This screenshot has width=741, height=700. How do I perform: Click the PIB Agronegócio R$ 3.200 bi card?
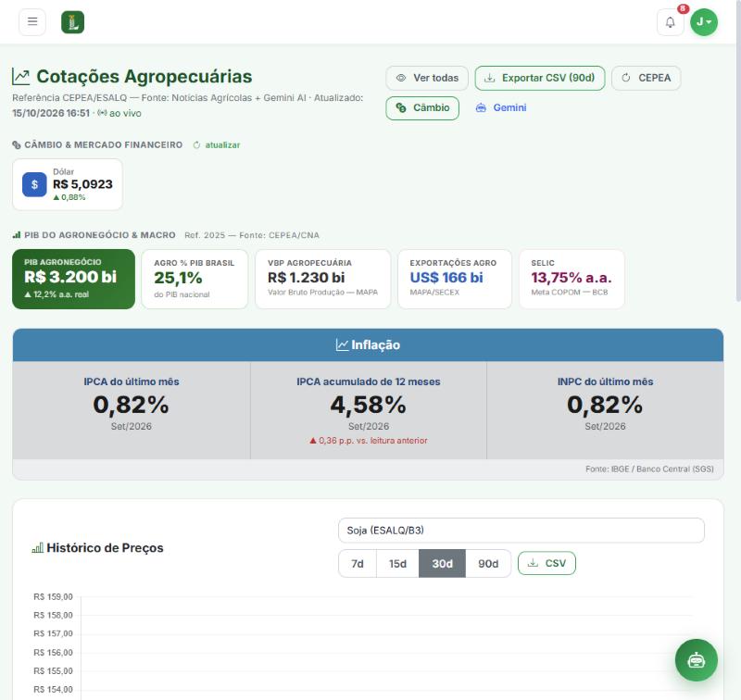74,279
